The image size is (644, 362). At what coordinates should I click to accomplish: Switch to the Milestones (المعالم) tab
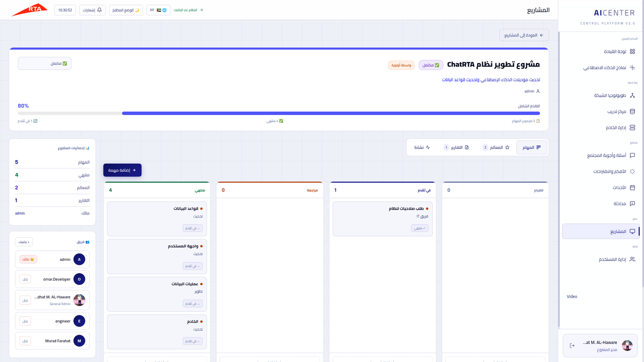coord(496,148)
